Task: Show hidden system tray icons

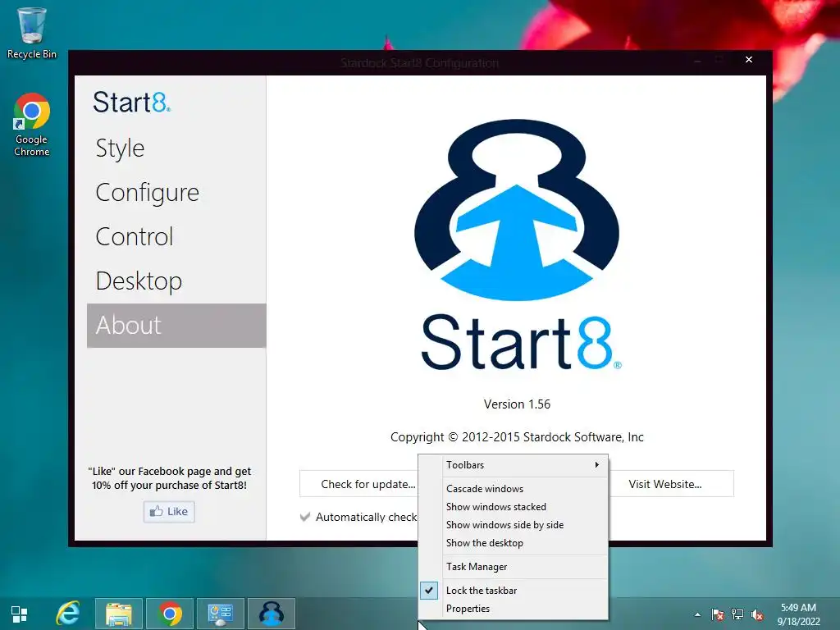Action: [697, 614]
